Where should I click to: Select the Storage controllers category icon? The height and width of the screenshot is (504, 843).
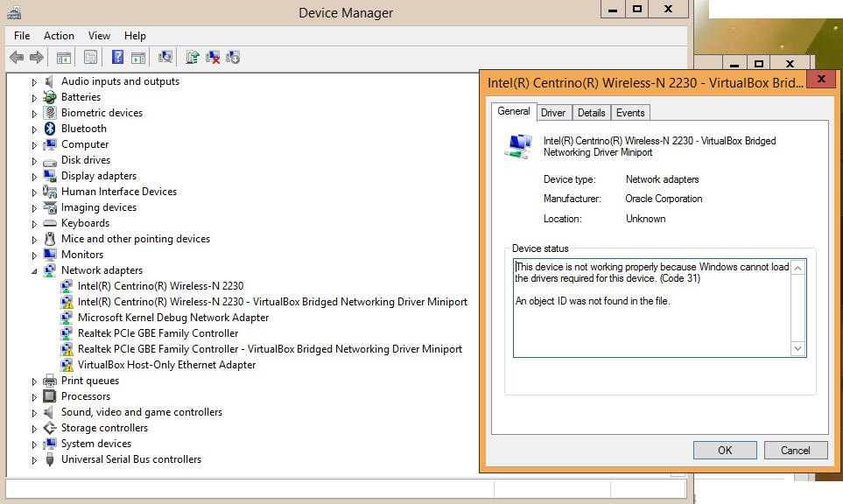(50, 428)
